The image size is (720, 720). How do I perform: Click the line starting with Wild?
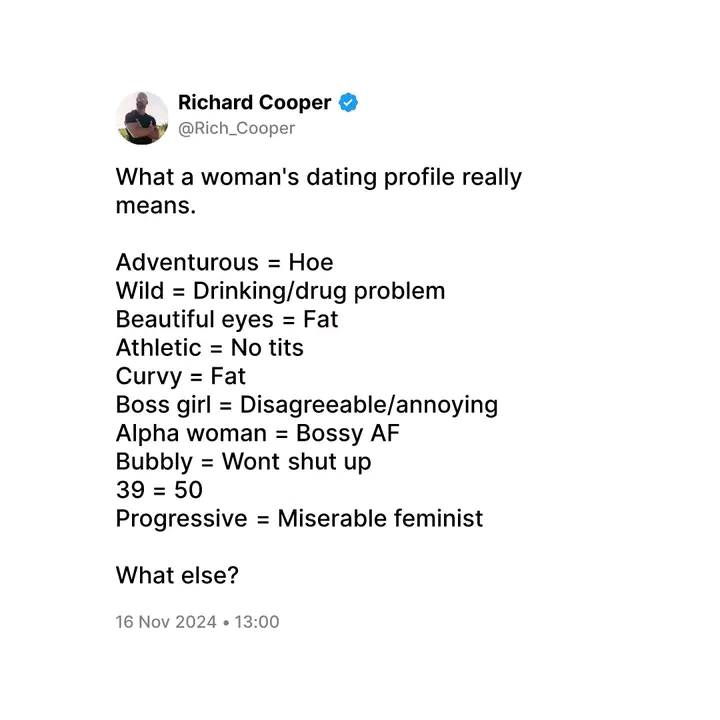pyautogui.click(x=281, y=291)
